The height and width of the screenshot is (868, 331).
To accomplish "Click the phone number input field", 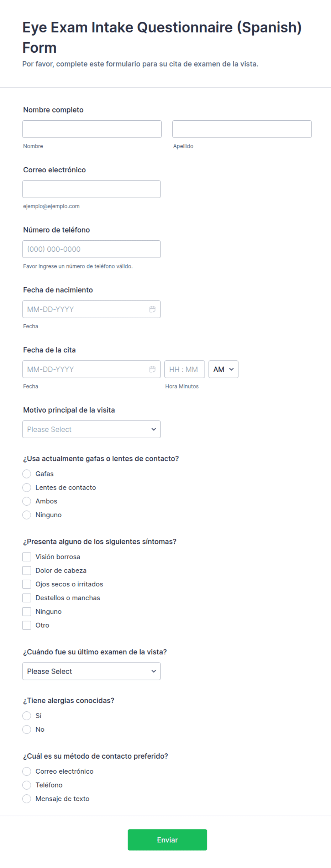I will [x=91, y=249].
